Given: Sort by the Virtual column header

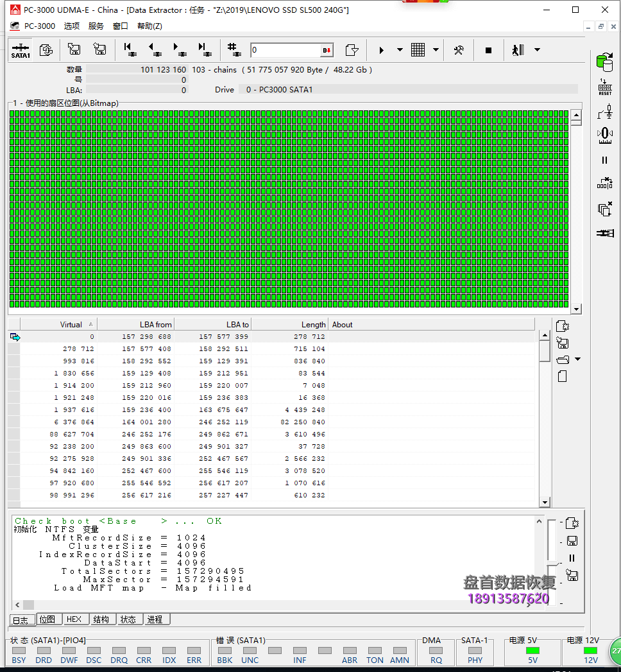Looking at the screenshot, I should point(58,324).
